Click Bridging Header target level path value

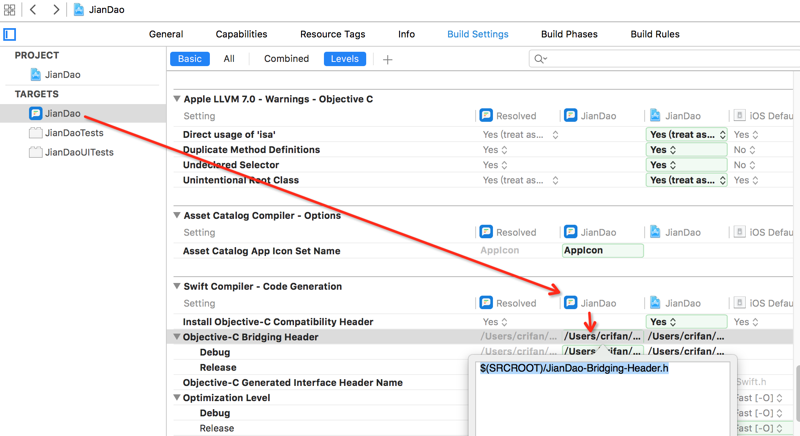[x=602, y=337]
